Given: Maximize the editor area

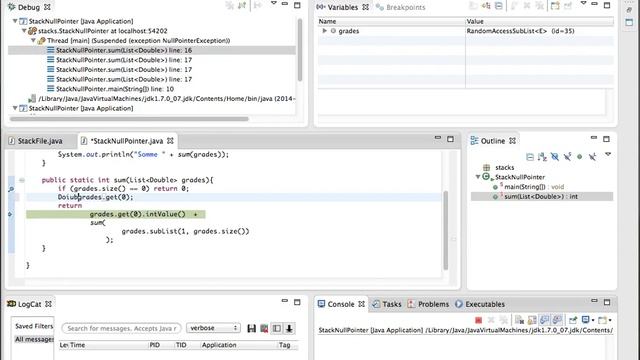Looking at the screenshot, I should coord(450,139).
